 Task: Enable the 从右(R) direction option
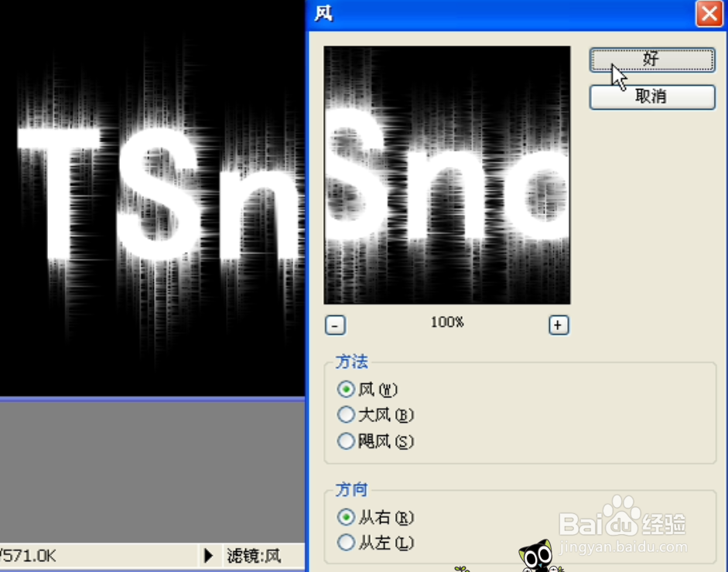(346, 516)
